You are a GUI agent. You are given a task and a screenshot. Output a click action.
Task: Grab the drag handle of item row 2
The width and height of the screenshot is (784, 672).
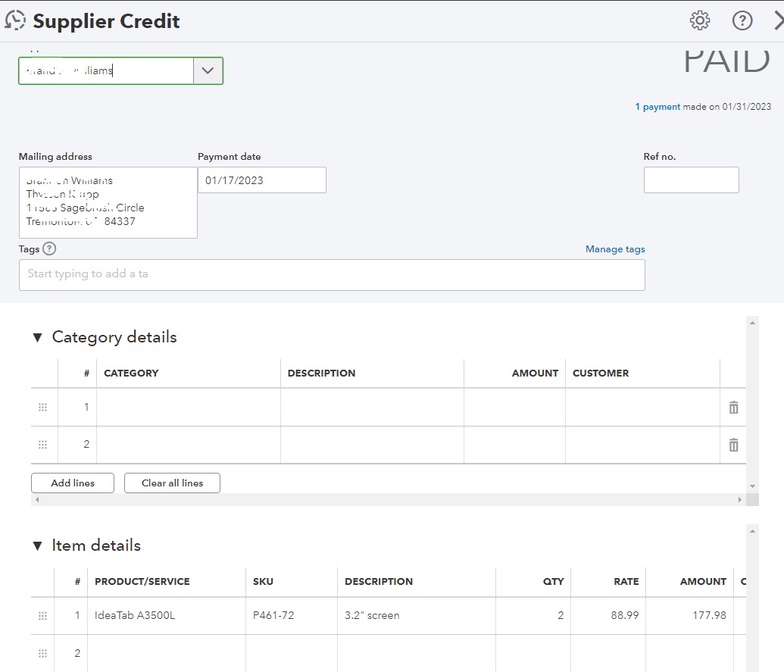pos(43,653)
